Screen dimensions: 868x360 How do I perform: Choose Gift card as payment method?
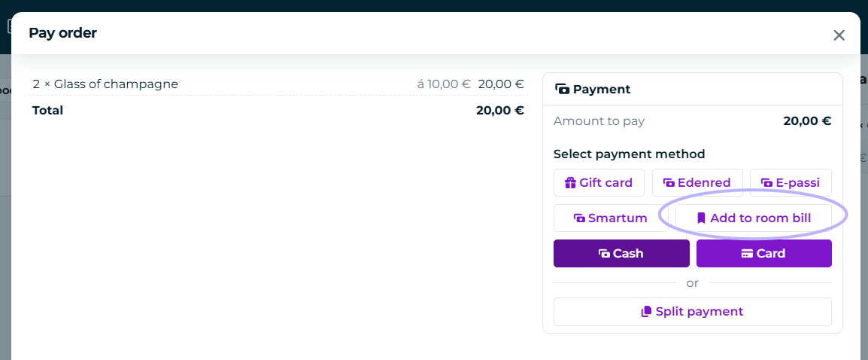point(599,182)
